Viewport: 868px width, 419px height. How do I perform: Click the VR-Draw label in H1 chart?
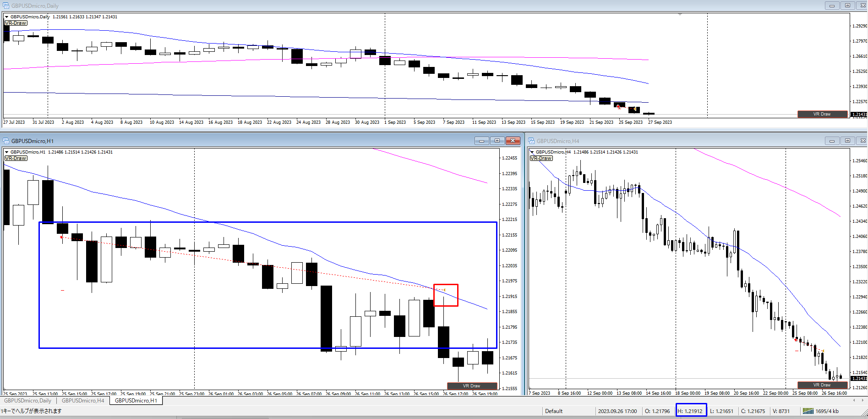16,158
